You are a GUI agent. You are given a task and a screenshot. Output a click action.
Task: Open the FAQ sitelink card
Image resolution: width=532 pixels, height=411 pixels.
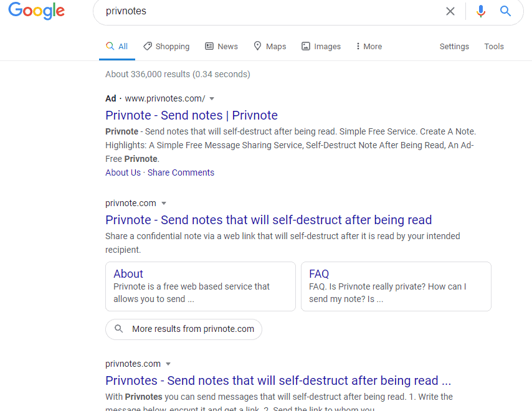click(396, 286)
